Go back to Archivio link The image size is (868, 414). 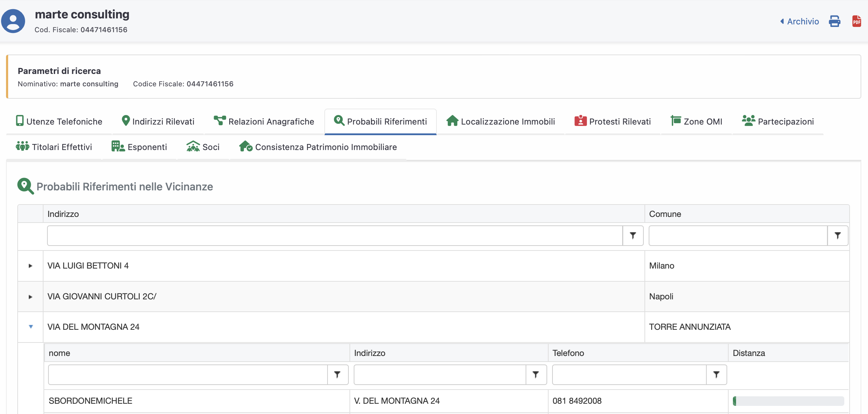[799, 22]
